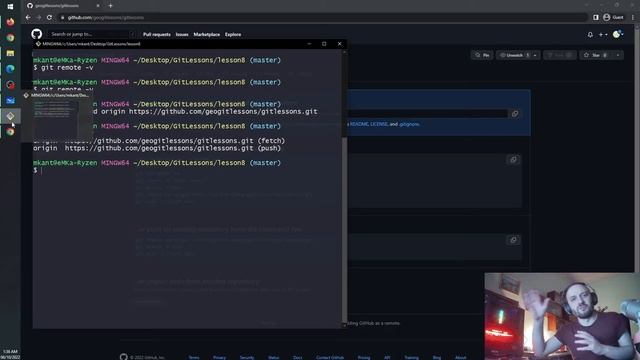Viewport: 640px width, 360px height.
Task: Click the origin push URL line in terminal
Action: 157,148
